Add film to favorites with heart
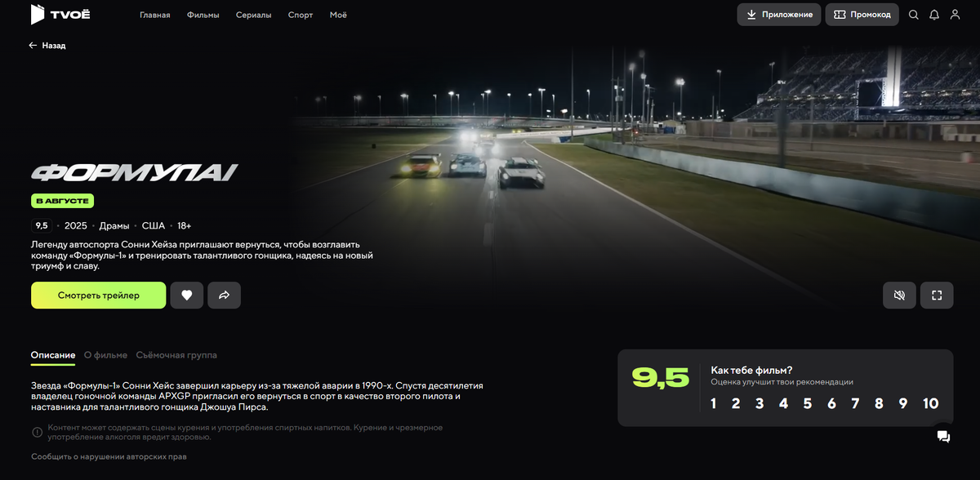980x480 pixels. [187, 296]
